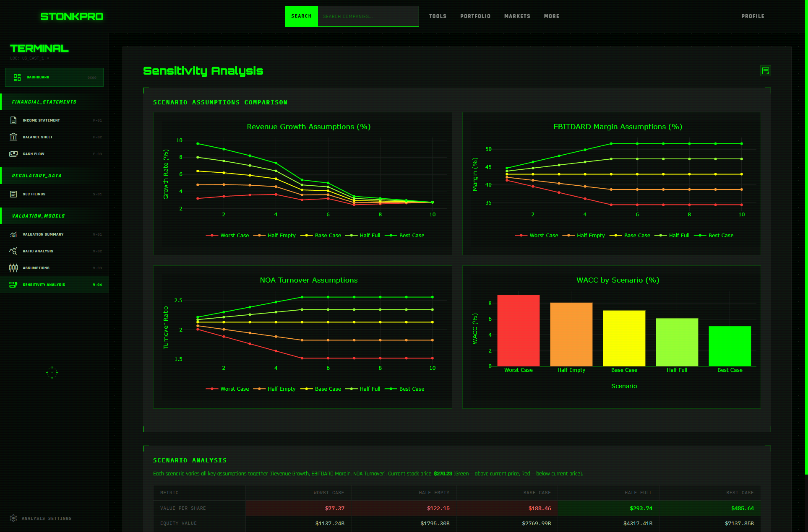Switch to the MARKETS section

point(517,16)
